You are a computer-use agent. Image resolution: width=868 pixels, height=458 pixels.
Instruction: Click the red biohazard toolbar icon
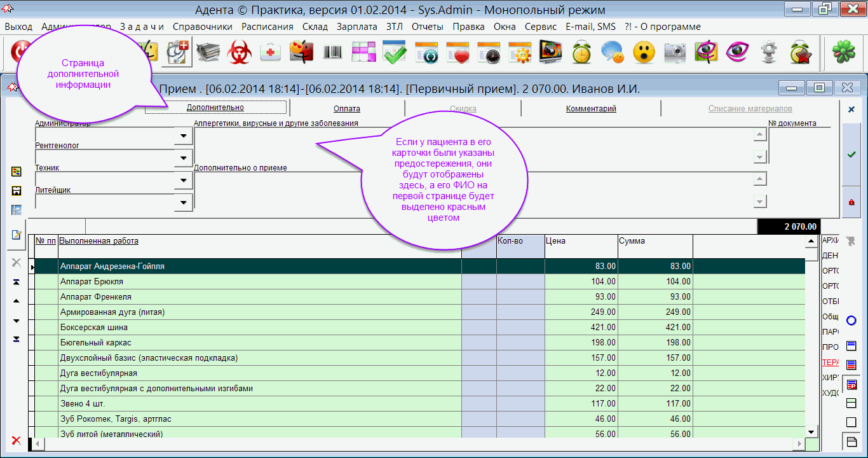coord(240,52)
